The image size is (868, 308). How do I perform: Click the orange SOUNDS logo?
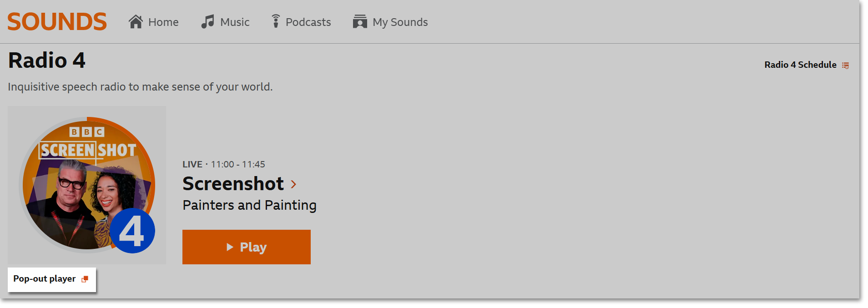(56, 21)
